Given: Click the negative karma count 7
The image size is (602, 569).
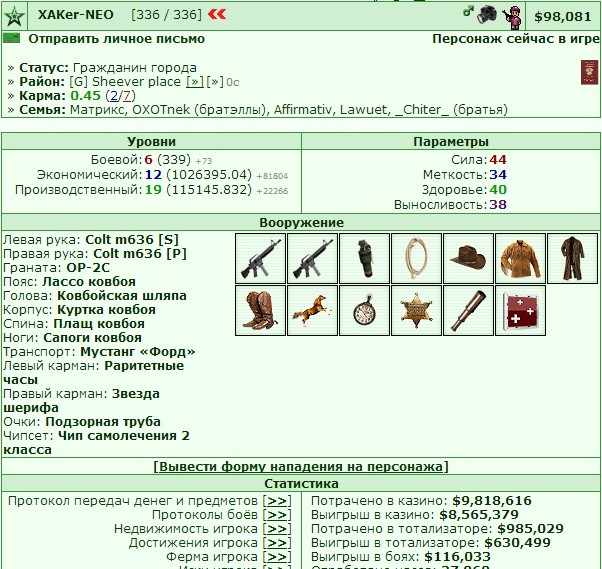Looking at the screenshot, I should click(x=127, y=96).
